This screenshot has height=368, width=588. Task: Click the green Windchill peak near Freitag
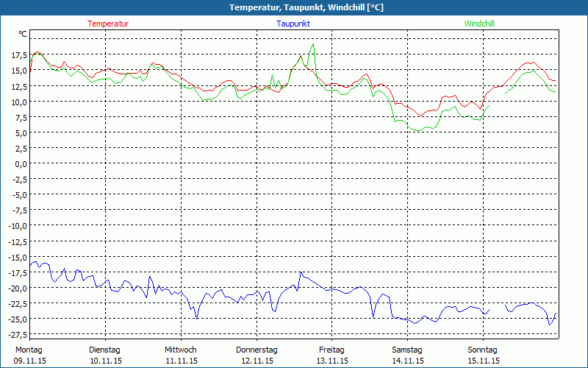point(314,44)
